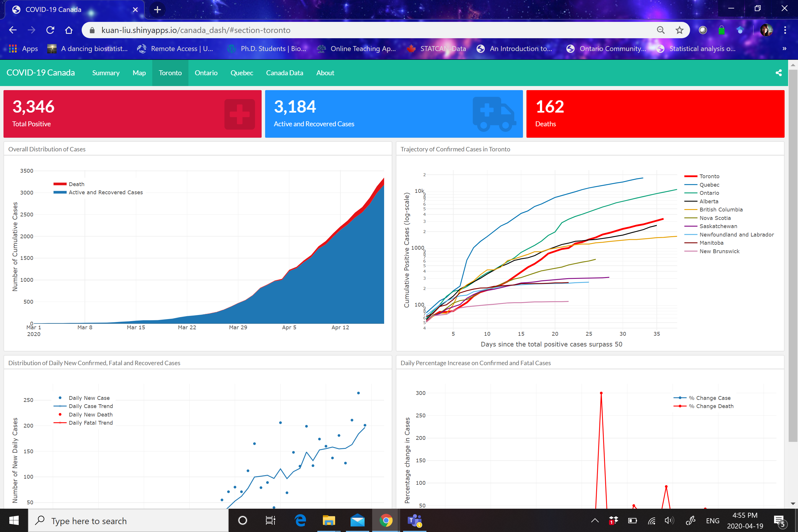Toggle Death series in distribution legend

pyautogui.click(x=76, y=184)
